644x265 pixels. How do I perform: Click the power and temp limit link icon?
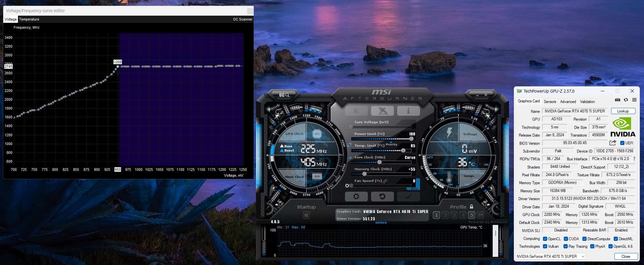[x=349, y=145]
